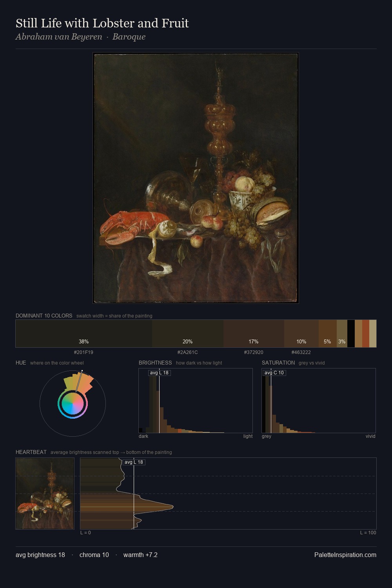Screen dimensions: 392x588
Task: Click the swatch width caption text
Action: 114,316
